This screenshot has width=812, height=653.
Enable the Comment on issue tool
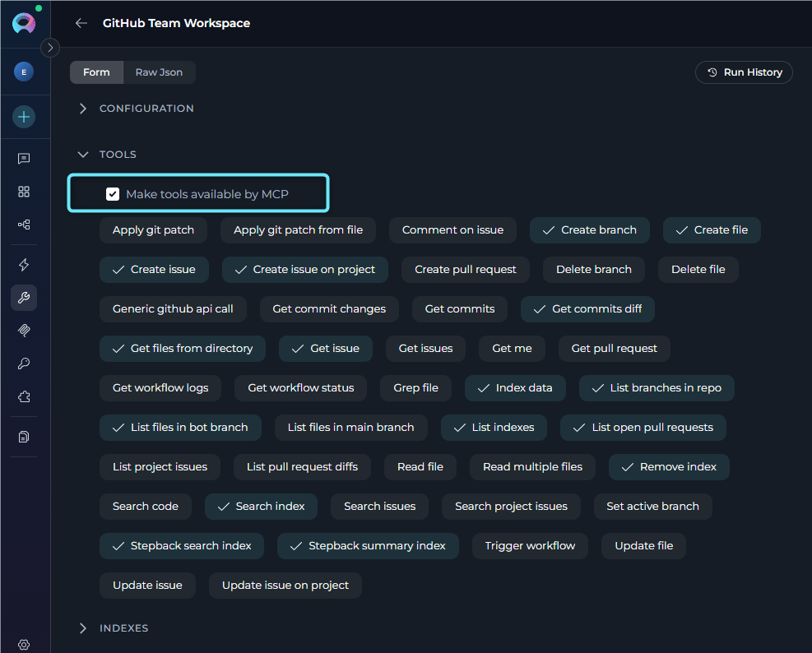click(452, 230)
